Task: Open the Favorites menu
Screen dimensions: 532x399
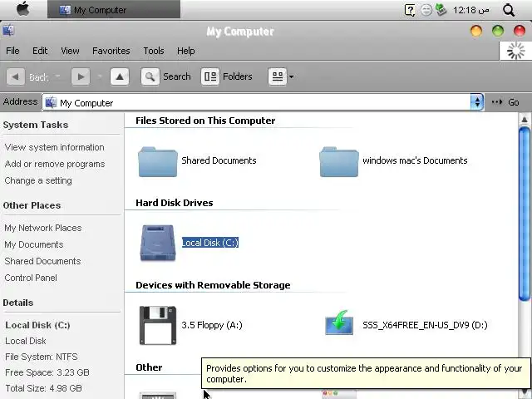Action: click(111, 51)
